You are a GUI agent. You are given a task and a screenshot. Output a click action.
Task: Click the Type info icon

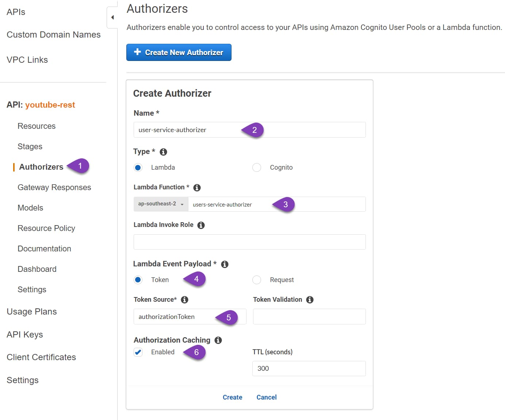[163, 152]
